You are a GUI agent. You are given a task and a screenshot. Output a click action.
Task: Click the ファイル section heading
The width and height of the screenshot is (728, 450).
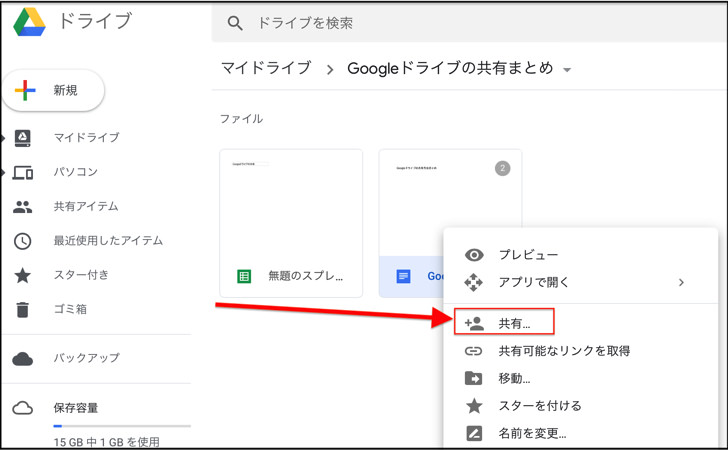pyautogui.click(x=241, y=119)
